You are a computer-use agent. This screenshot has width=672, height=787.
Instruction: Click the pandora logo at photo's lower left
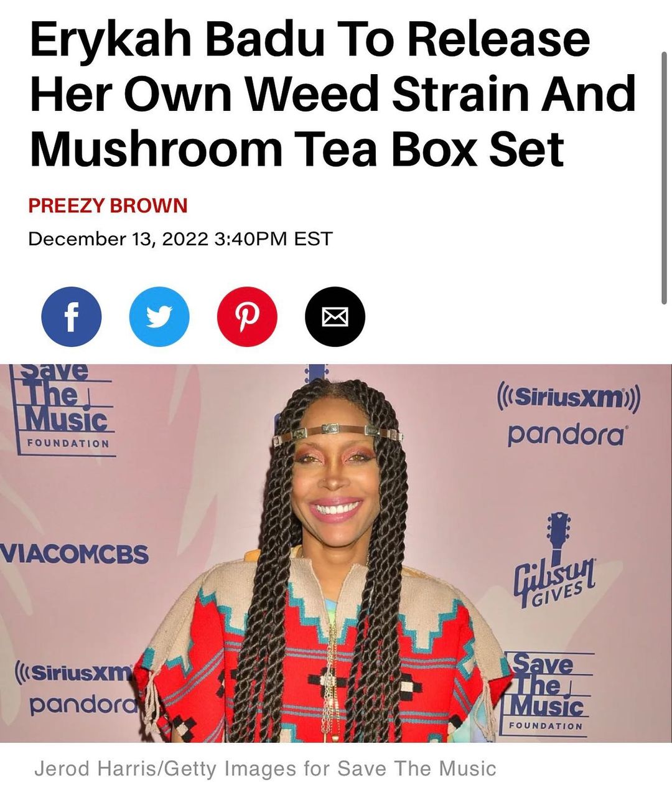(x=84, y=706)
